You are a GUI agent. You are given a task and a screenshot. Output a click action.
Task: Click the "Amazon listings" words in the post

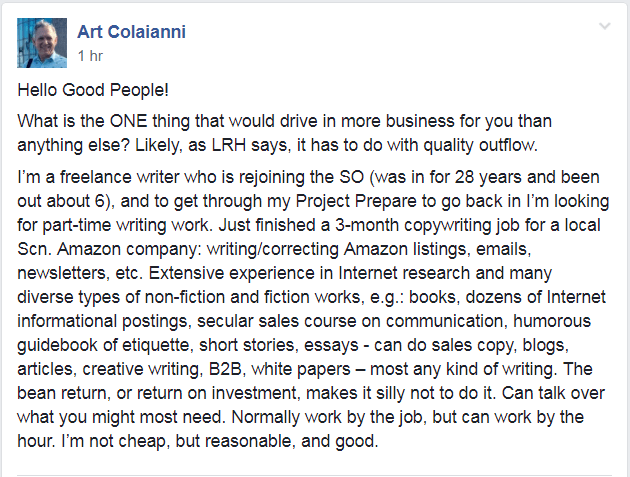click(406, 249)
